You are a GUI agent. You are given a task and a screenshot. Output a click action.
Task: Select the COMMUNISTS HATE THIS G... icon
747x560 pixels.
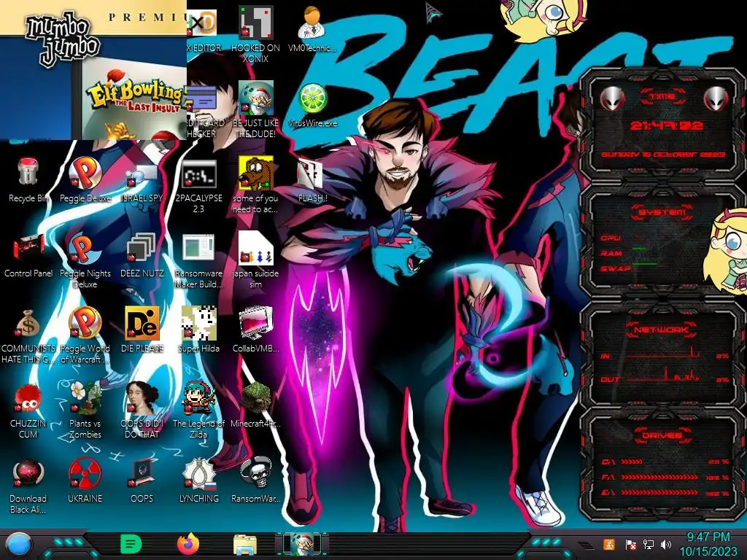pyautogui.click(x=28, y=336)
